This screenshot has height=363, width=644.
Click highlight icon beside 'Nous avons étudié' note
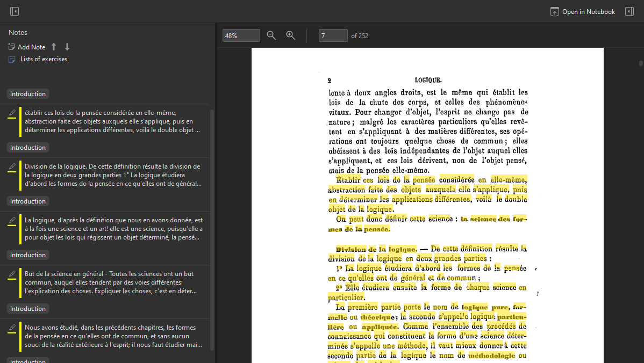click(x=12, y=328)
